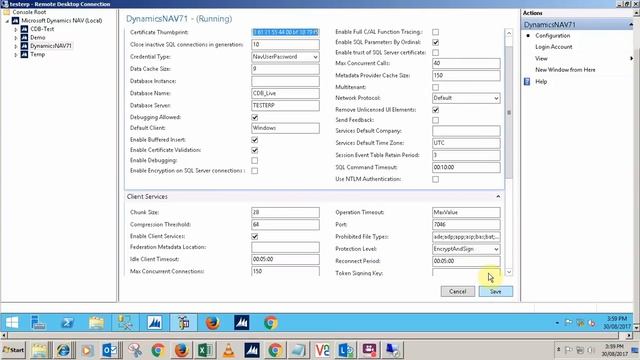Click the Max Concurrent Calls field
Viewport: 640px width, 360px height.
tap(466, 63)
